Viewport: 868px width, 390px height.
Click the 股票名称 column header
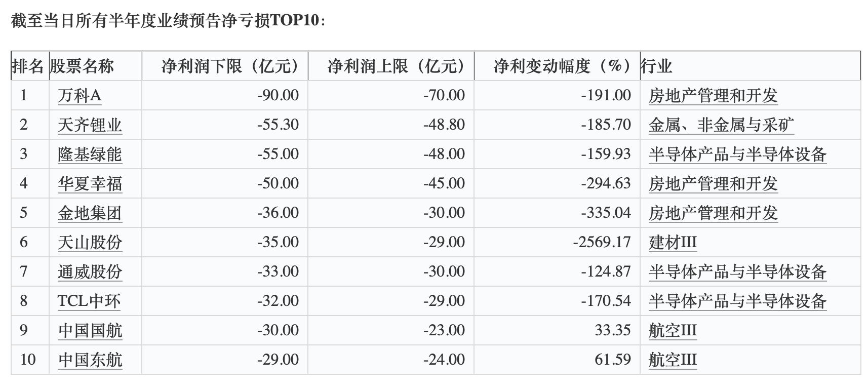coord(82,66)
